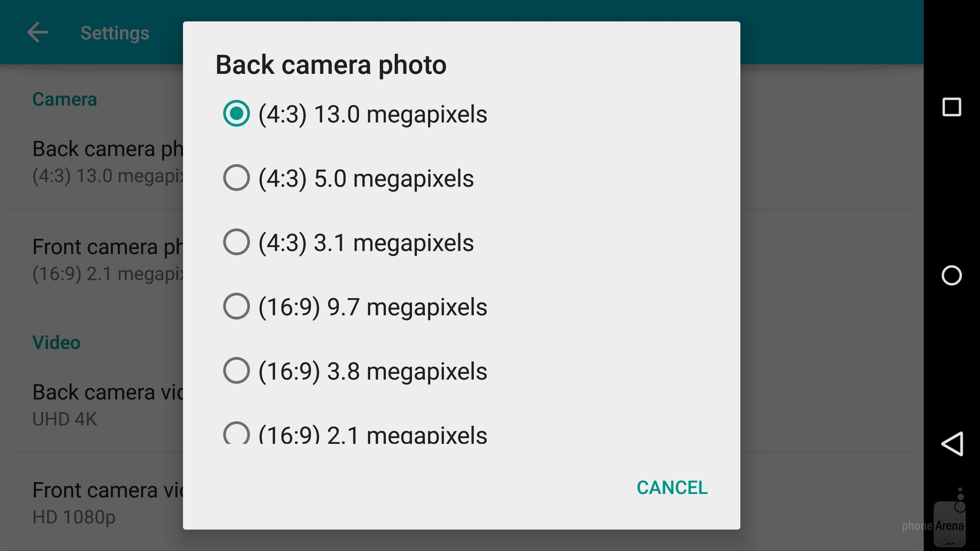Viewport: 980px width, 551px height.
Task: Open the Back camera video setting
Action: click(x=108, y=405)
